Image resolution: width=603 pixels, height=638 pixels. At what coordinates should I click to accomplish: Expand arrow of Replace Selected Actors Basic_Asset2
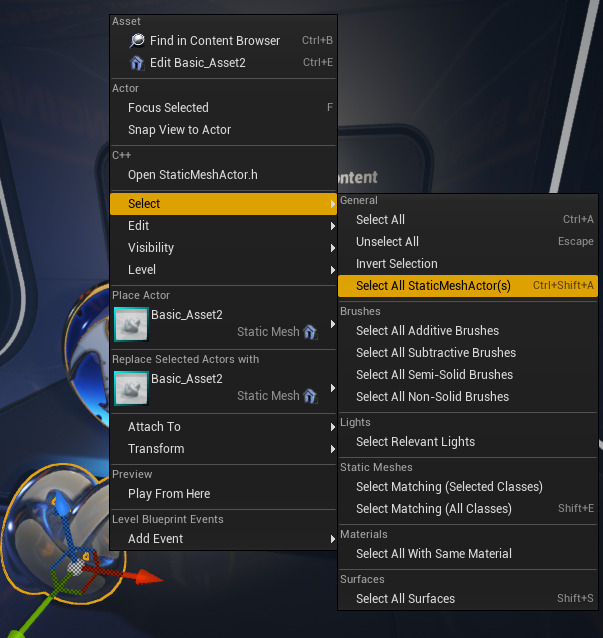(x=333, y=388)
